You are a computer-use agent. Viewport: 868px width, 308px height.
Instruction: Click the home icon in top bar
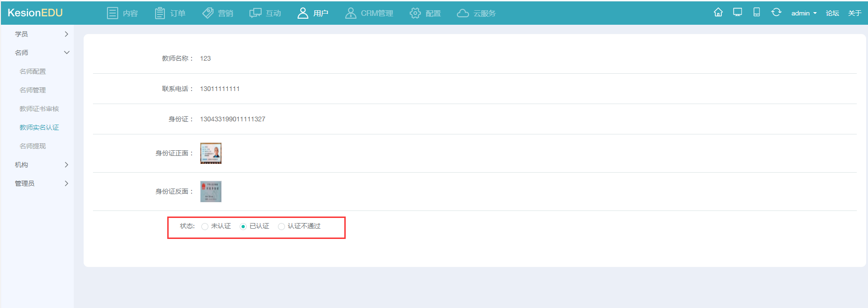point(718,13)
